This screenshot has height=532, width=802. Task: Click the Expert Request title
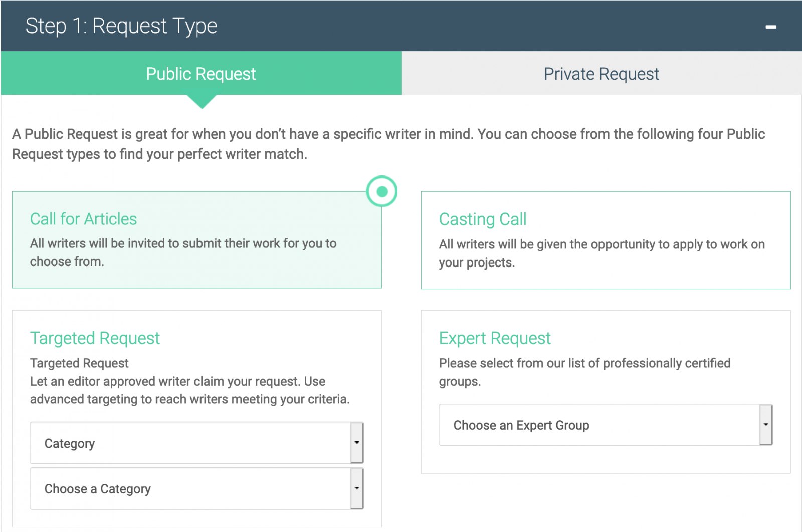[x=494, y=338]
